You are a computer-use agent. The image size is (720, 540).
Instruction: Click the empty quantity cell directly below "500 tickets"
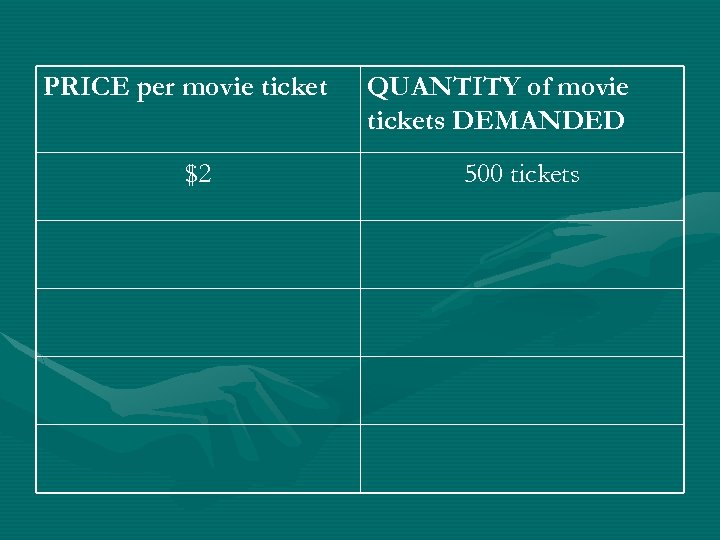(522, 254)
